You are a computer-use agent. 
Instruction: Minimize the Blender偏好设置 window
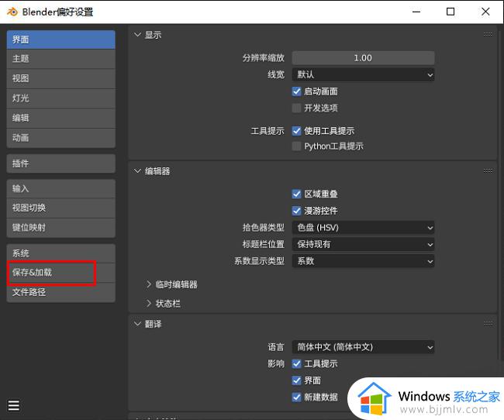click(416, 12)
